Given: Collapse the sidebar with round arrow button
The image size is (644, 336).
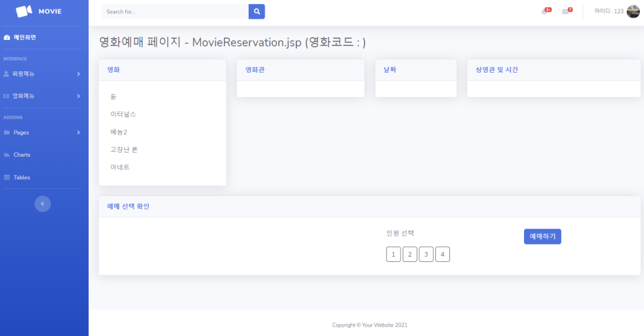Looking at the screenshot, I should (43, 203).
